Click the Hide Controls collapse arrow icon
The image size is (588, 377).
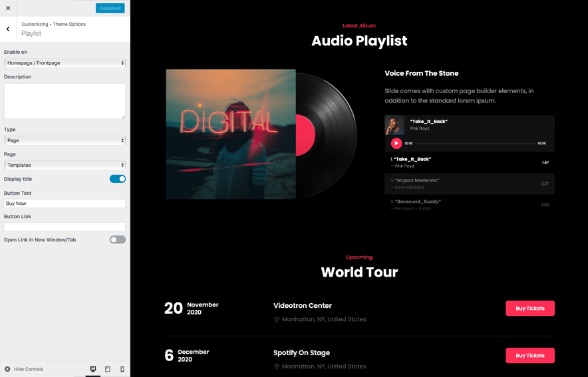(x=7, y=369)
